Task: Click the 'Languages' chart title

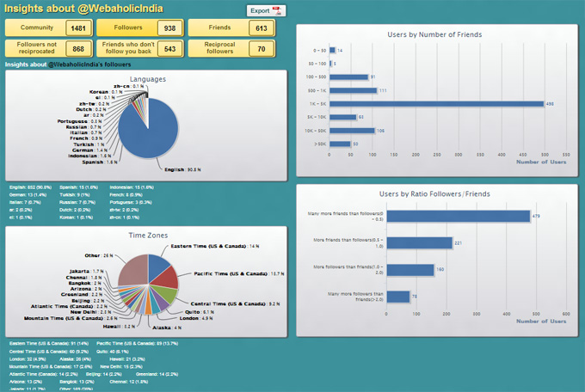Action: 148,79
